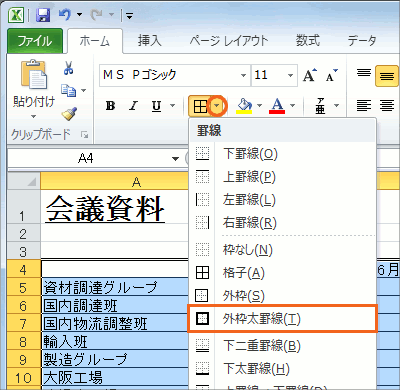Screen dimensions: 400x390
Task: Switch to the ホーム tab
Action: click(95, 41)
